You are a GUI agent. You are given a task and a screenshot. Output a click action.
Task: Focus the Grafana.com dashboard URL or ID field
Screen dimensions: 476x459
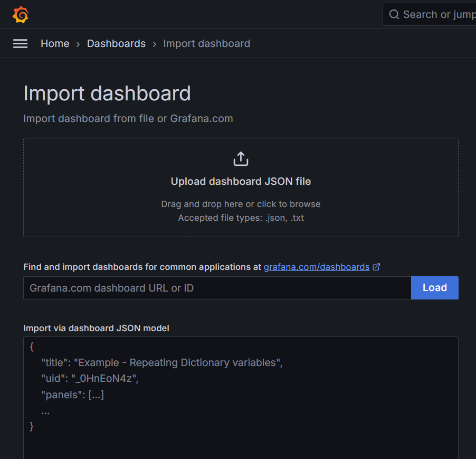(x=211, y=287)
